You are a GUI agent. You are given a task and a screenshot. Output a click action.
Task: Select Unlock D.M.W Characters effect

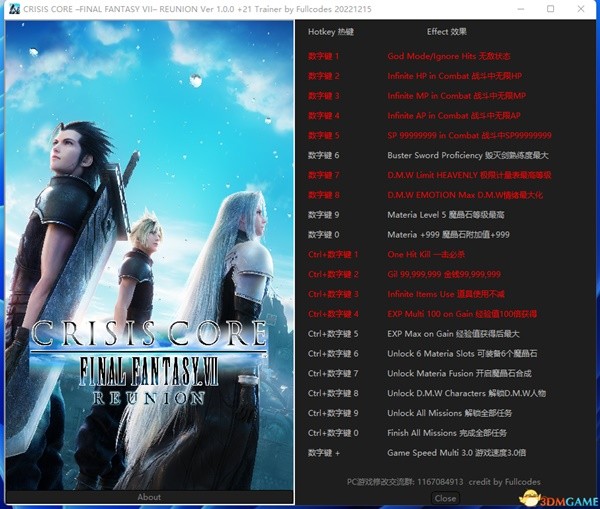[x=466, y=393]
